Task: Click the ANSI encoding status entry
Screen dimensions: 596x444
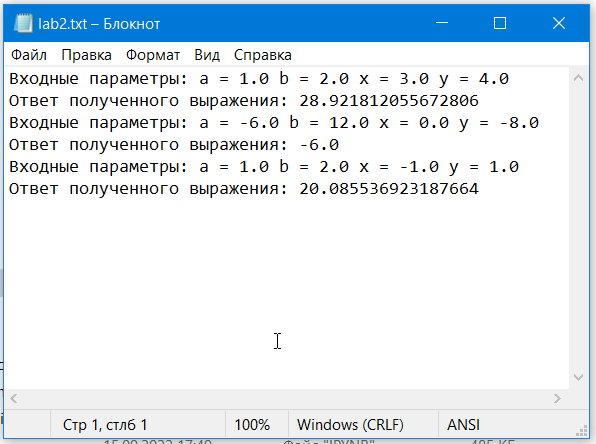Action: (463, 425)
